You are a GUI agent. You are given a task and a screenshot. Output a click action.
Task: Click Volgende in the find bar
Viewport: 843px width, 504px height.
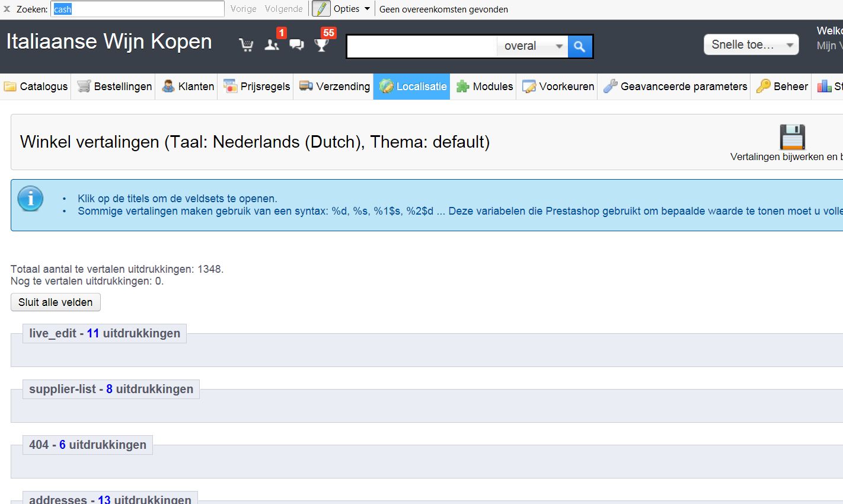[x=283, y=9]
